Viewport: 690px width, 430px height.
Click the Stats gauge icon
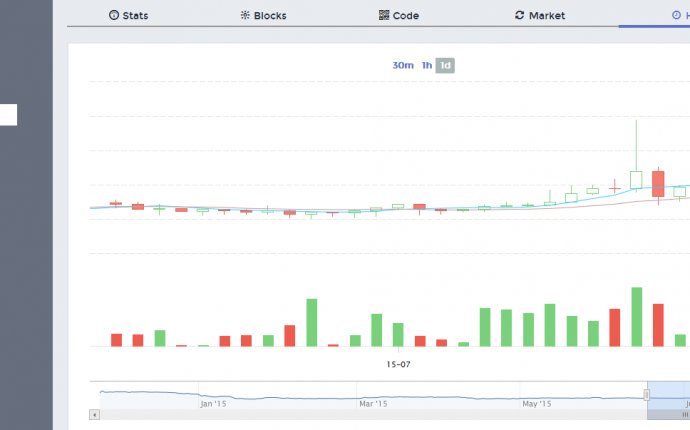(x=114, y=15)
